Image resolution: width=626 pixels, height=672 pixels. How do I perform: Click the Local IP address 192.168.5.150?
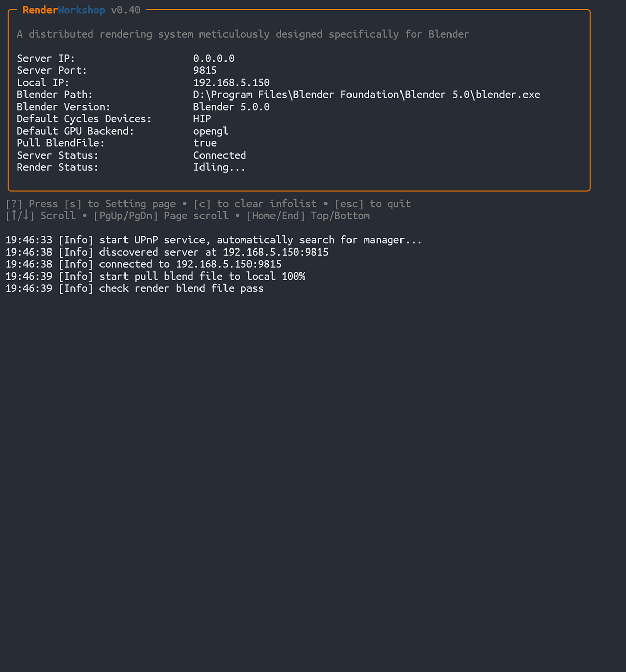coord(232,83)
